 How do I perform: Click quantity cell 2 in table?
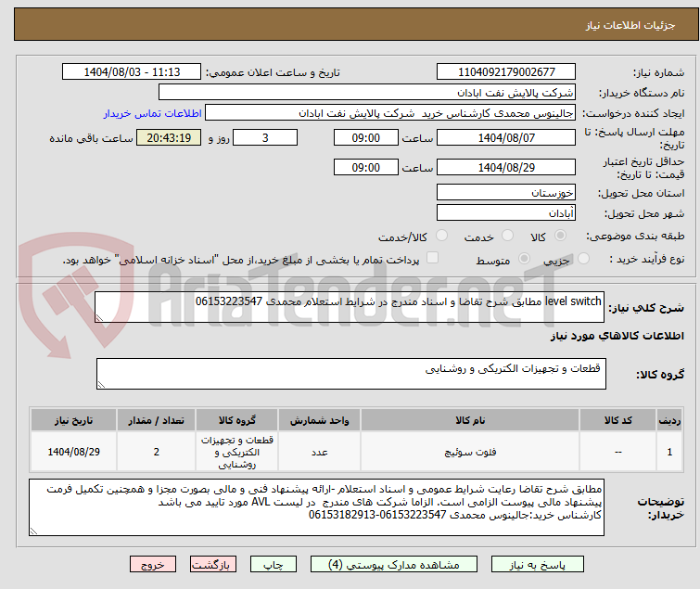coord(156,452)
